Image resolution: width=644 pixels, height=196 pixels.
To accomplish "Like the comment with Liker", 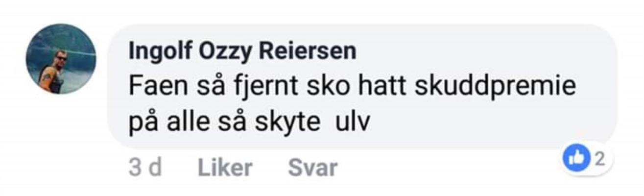I will click(225, 168).
